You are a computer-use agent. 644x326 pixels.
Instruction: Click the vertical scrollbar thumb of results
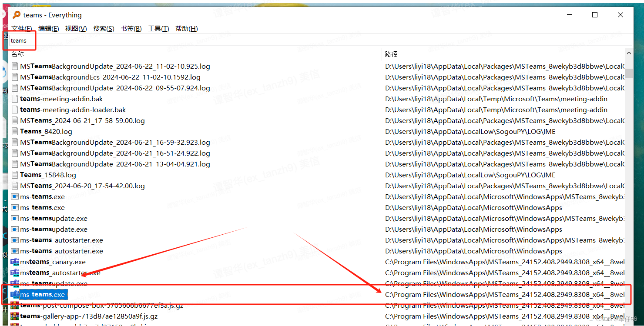pos(629,73)
